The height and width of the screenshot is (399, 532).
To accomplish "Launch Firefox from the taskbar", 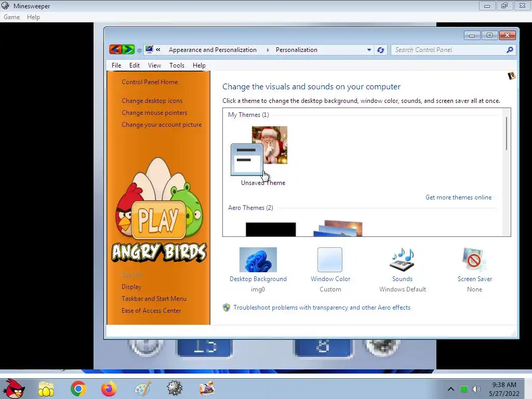I will 109,389.
